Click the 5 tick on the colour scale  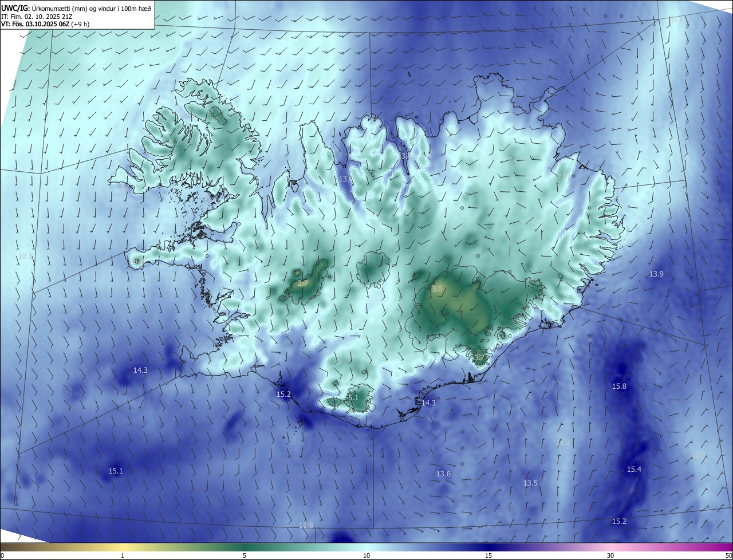[245, 555]
